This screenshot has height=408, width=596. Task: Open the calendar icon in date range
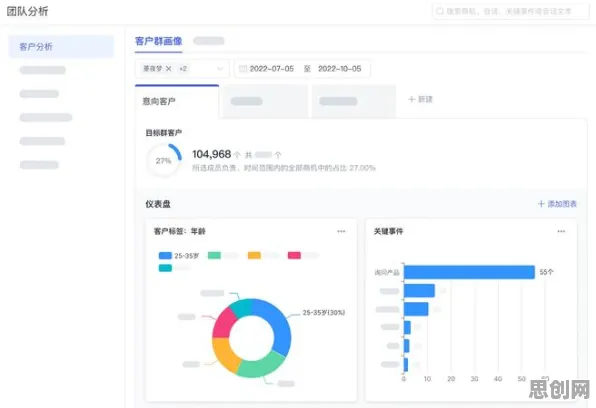pos(243,69)
